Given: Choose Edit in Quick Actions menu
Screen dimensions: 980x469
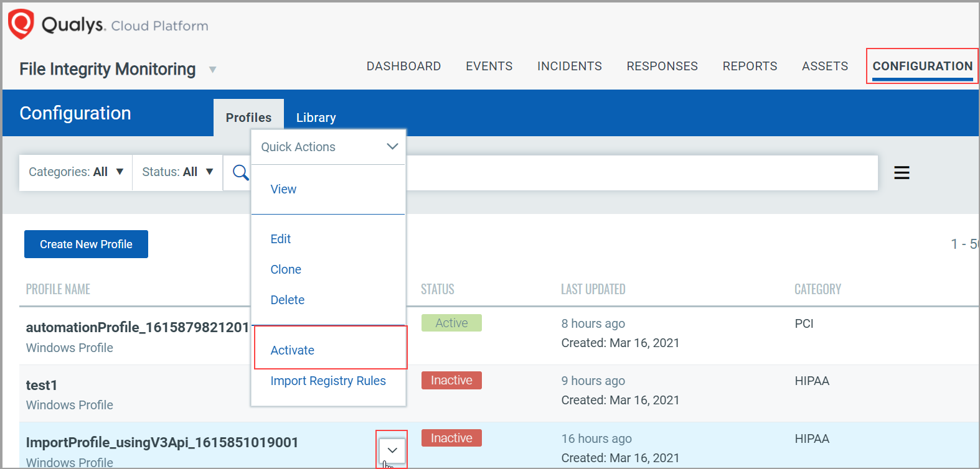Looking at the screenshot, I should [x=280, y=239].
